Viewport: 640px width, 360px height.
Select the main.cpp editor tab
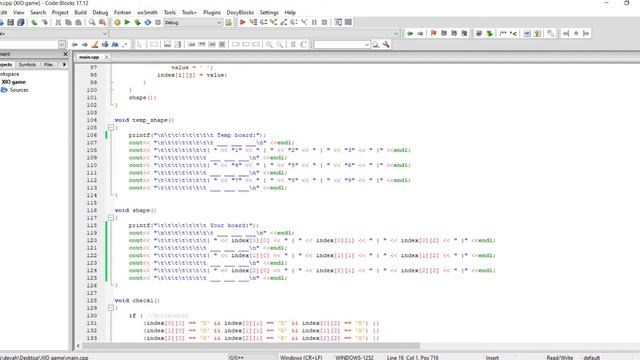point(89,57)
